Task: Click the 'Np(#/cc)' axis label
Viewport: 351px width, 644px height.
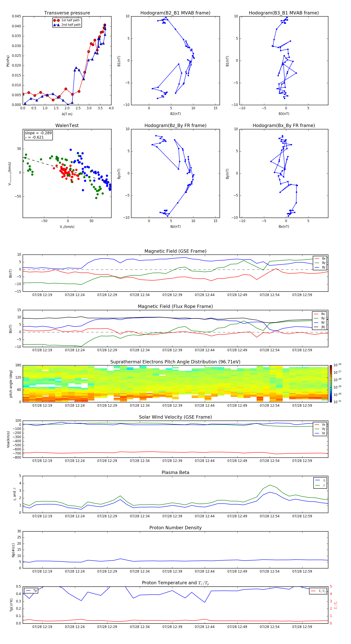Action: (x=13, y=550)
